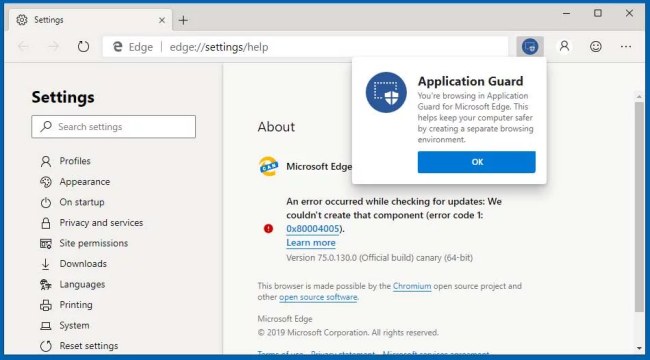Click the Site permissions icon

(x=46, y=243)
